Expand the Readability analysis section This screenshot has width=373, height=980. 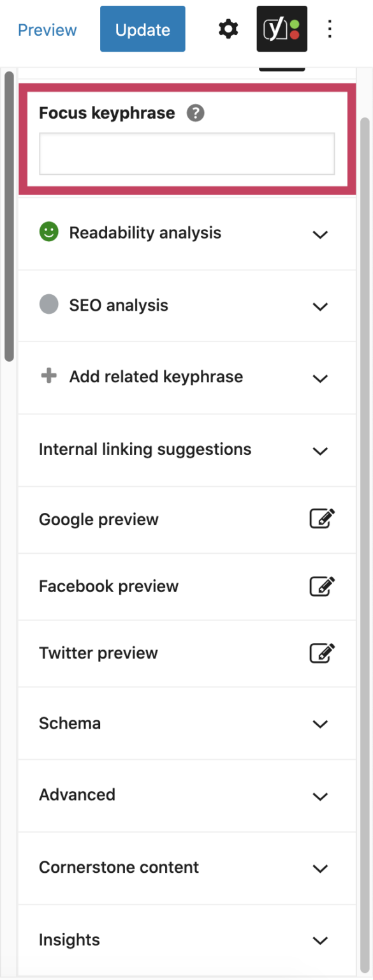pyautogui.click(x=320, y=234)
